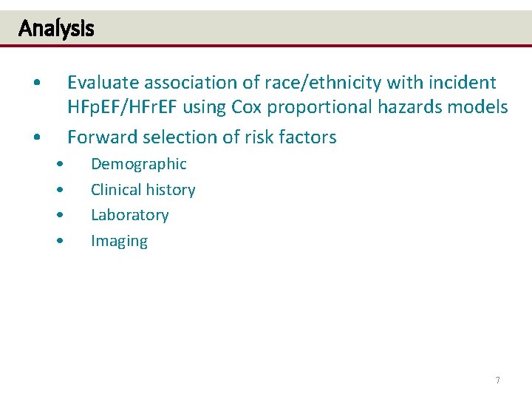Click the "HFpEF/HFrEF" term
Viewport: 532px width, 399px height.
pos(122,107)
